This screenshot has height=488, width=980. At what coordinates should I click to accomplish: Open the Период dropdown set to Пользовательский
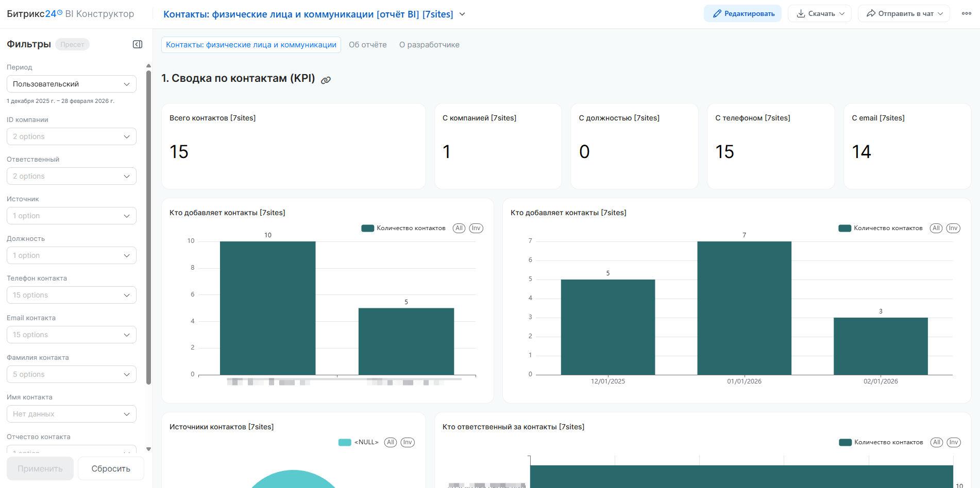pos(71,84)
